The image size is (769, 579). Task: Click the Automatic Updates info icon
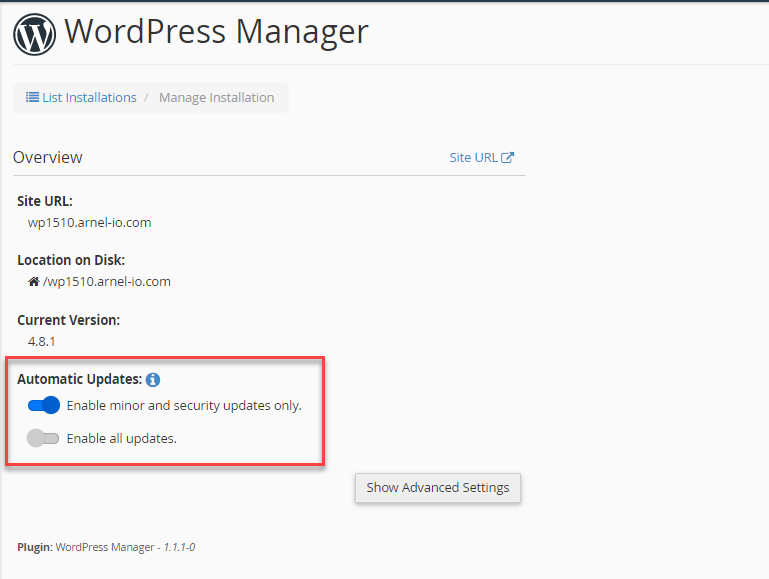pos(153,379)
